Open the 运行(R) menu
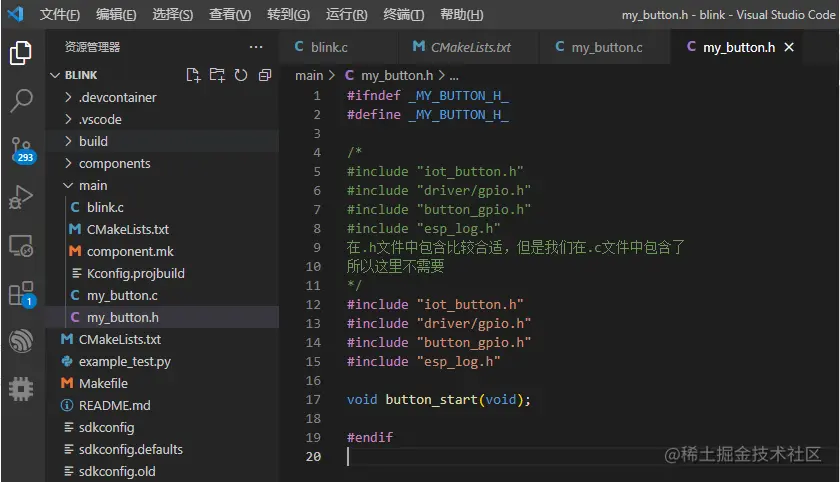Viewport: 840px width, 482px height. pyautogui.click(x=347, y=14)
